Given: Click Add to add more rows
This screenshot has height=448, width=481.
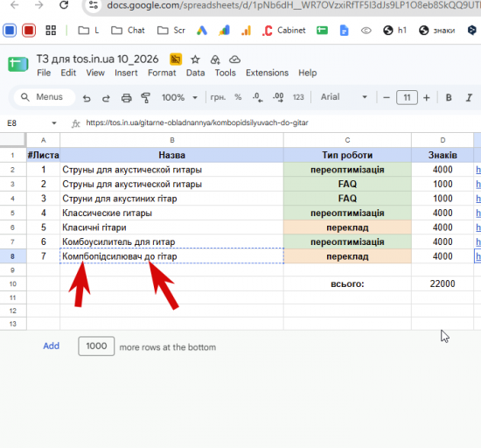Looking at the screenshot, I should click(52, 346).
